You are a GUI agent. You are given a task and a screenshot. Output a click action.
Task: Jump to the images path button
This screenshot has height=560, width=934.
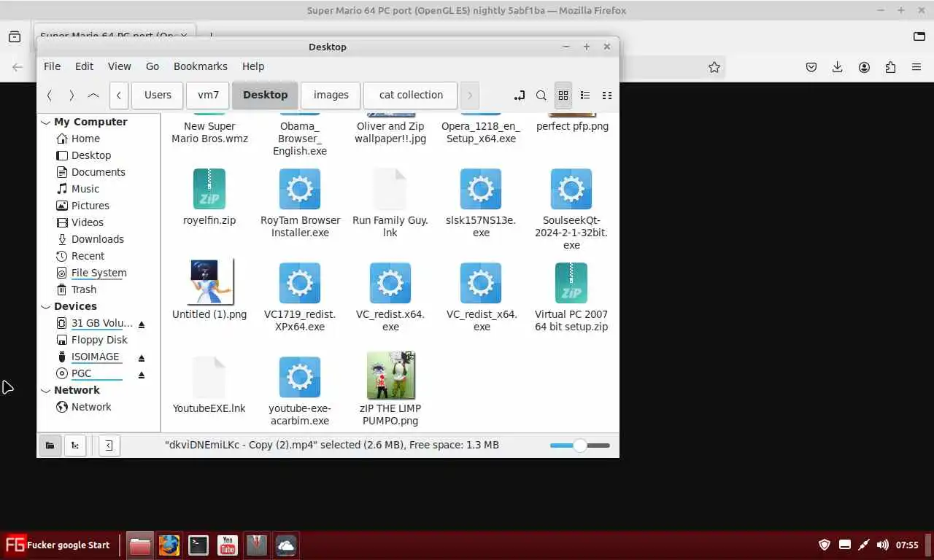pyautogui.click(x=331, y=96)
